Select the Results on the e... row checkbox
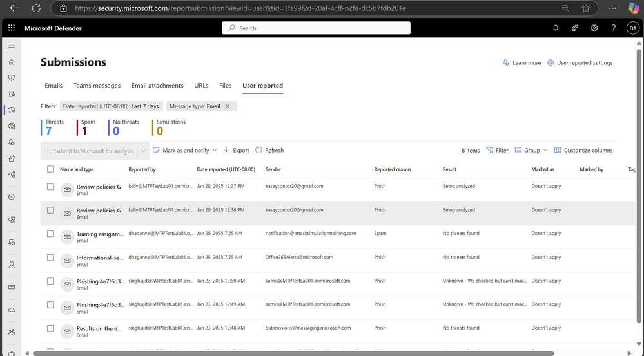The image size is (644, 356). coord(50,328)
